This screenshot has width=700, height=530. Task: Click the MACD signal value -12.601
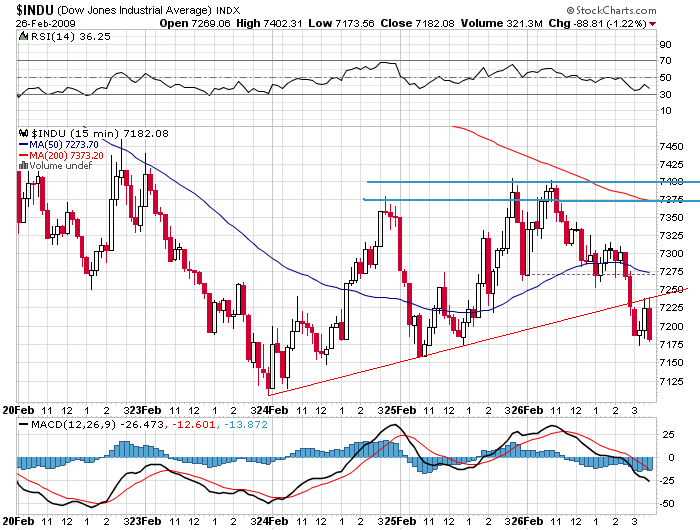(x=192, y=425)
